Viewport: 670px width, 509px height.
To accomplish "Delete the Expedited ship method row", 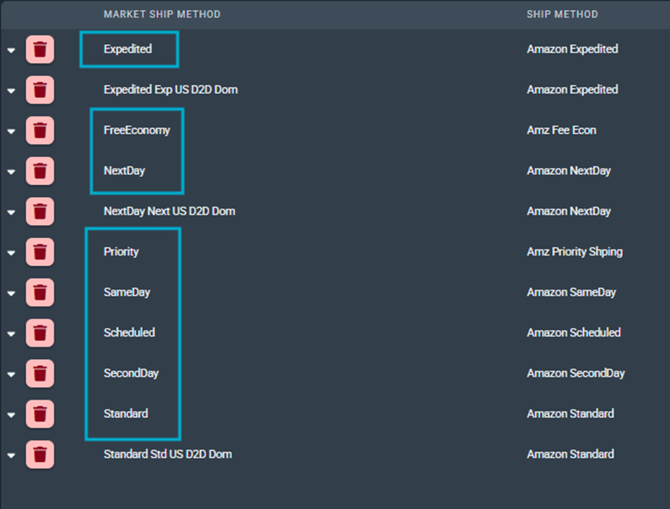I will click(x=39, y=50).
